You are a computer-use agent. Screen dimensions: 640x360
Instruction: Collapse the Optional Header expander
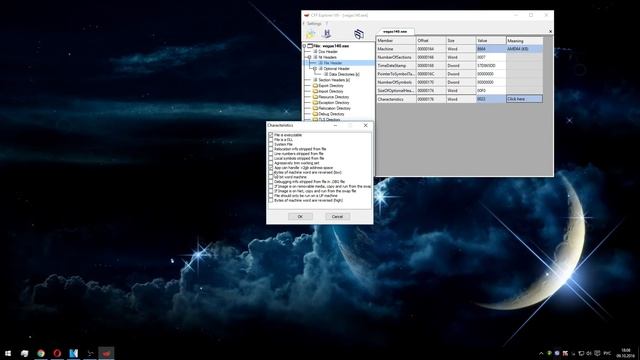tap(315, 69)
